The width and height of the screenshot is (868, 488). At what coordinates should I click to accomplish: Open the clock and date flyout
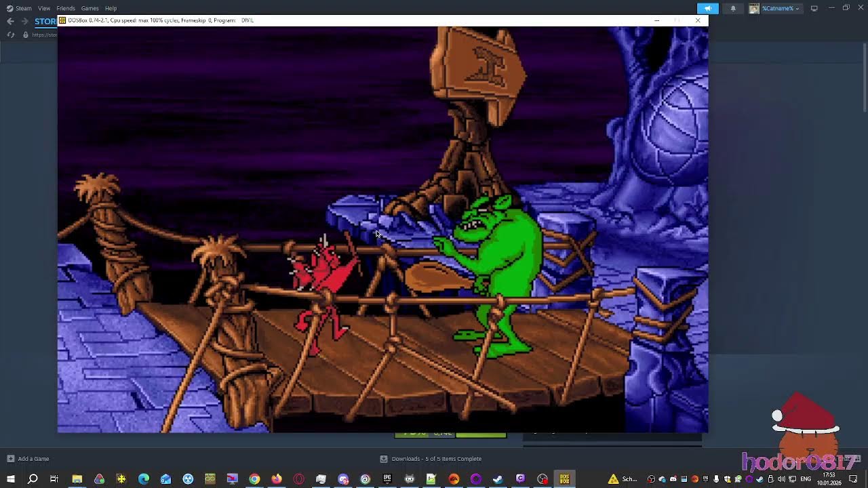point(831,479)
